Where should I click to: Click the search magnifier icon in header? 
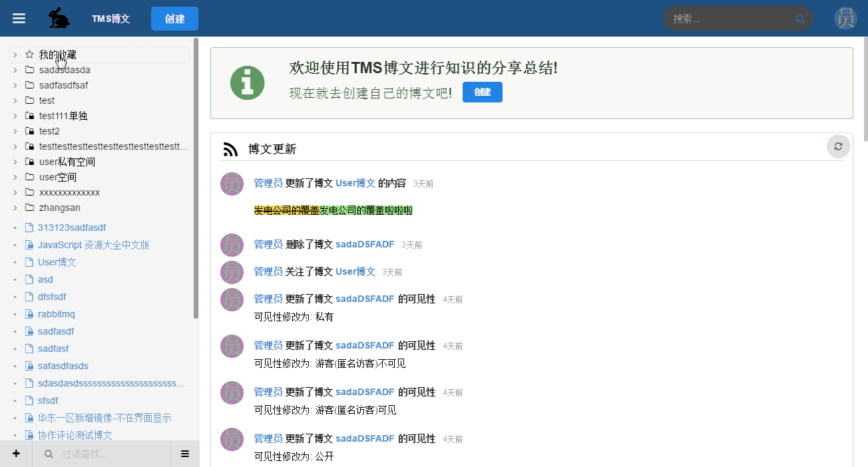click(x=800, y=19)
